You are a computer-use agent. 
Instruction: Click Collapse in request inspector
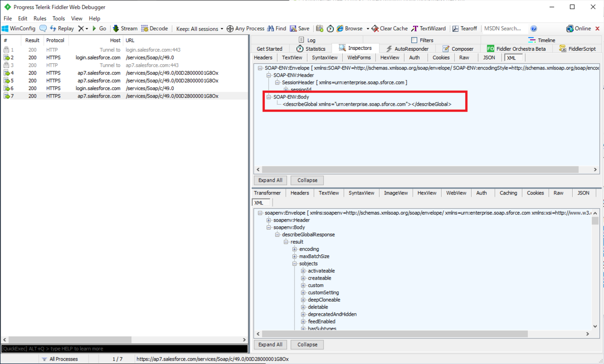pos(307,180)
